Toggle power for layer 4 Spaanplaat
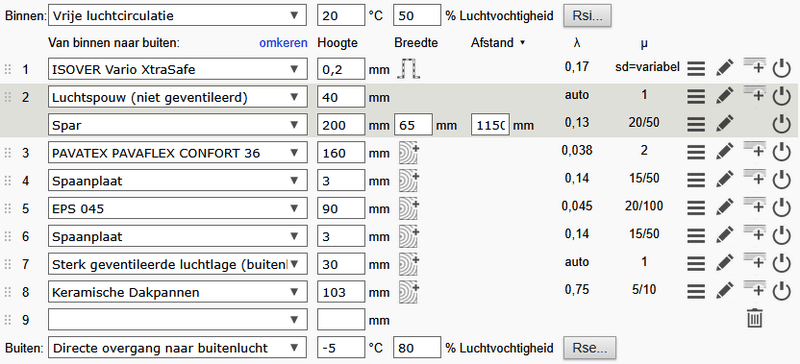Screen dimensions: 800x364 [x=781, y=180]
